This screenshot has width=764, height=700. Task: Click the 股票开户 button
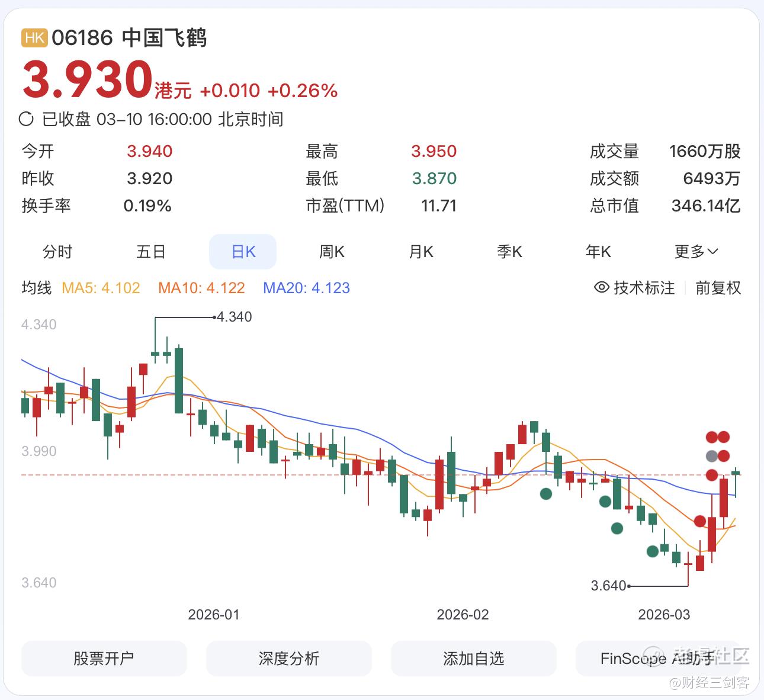[x=104, y=659]
